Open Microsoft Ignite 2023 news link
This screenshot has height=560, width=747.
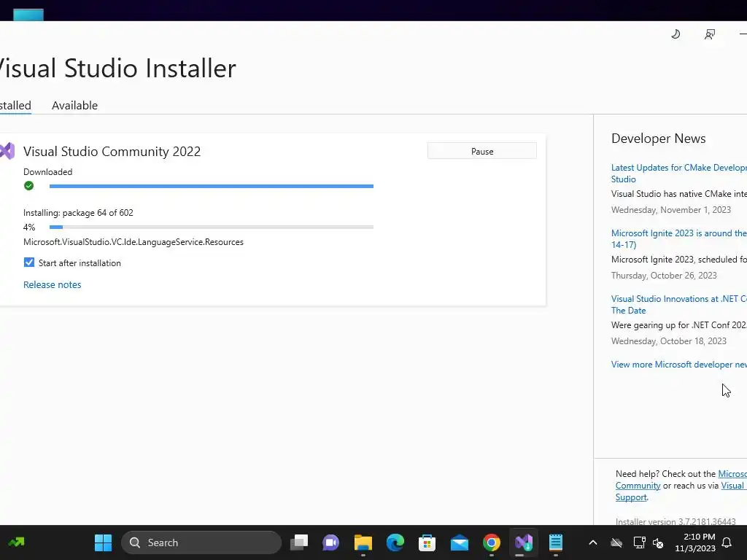(679, 238)
